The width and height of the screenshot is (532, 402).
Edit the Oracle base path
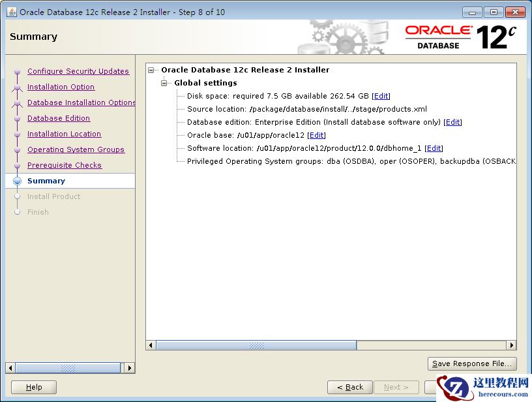coord(317,135)
